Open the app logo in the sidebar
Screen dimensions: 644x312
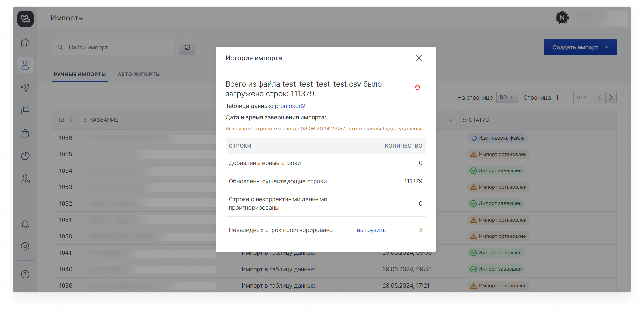pyautogui.click(x=25, y=19)
